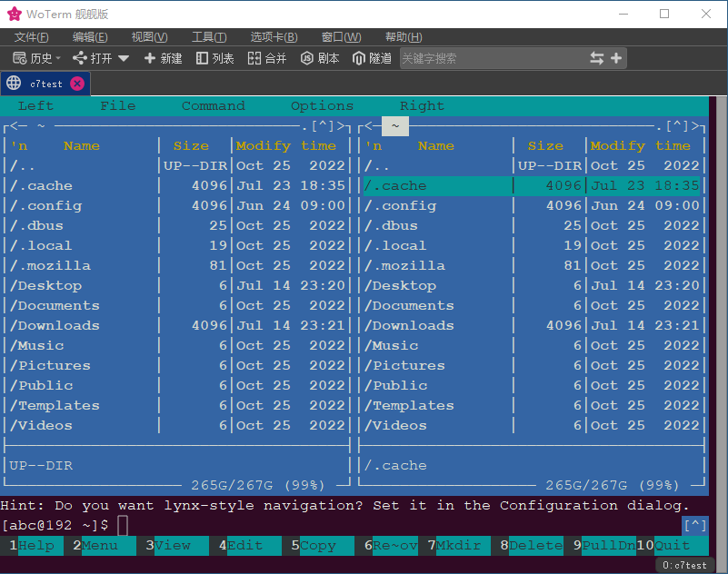The image size is (728, 574).
Task: Click the plus icon beside search box
Action: pos(616,58)
